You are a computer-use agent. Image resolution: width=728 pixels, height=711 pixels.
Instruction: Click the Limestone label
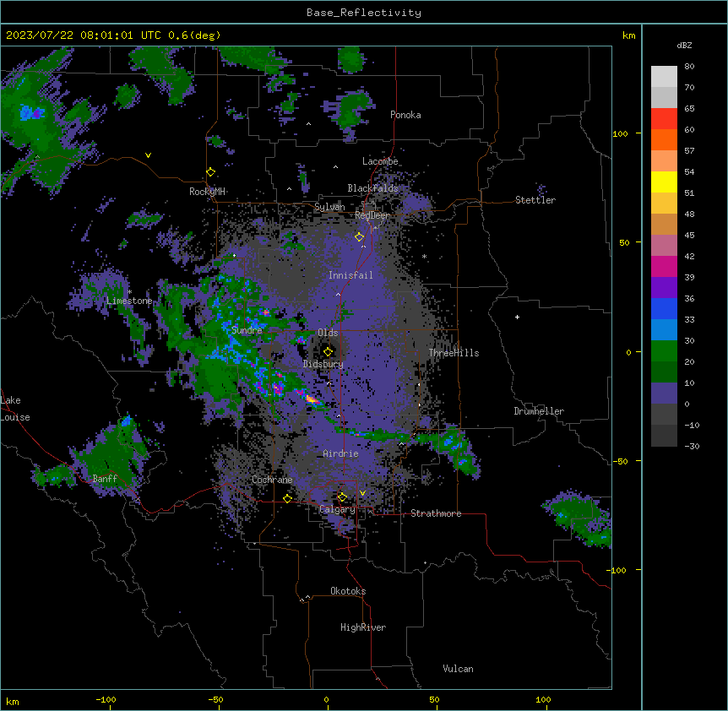click(x=129, y=301)
